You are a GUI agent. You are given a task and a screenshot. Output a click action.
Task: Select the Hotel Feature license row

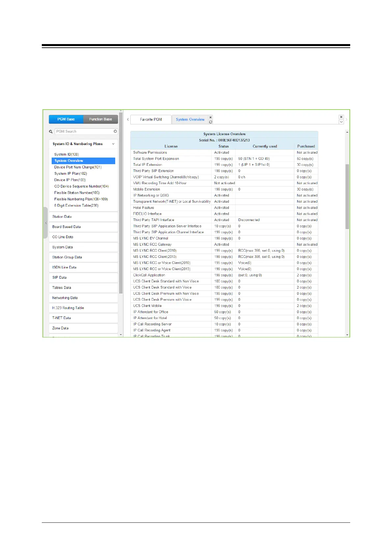224,208
